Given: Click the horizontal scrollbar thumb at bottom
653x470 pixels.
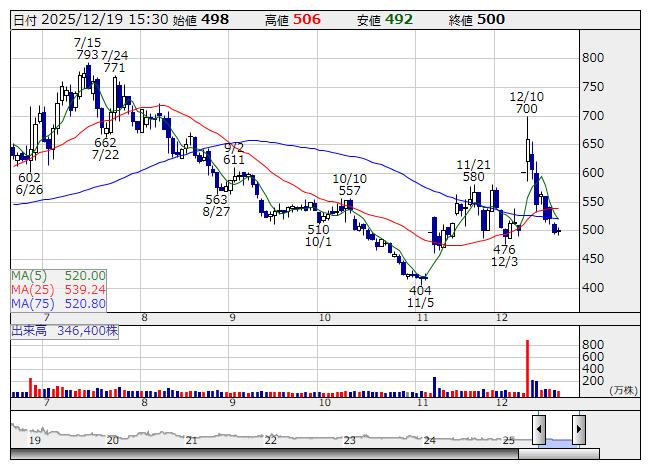Looking at the screenshot, I should [559, 453].
